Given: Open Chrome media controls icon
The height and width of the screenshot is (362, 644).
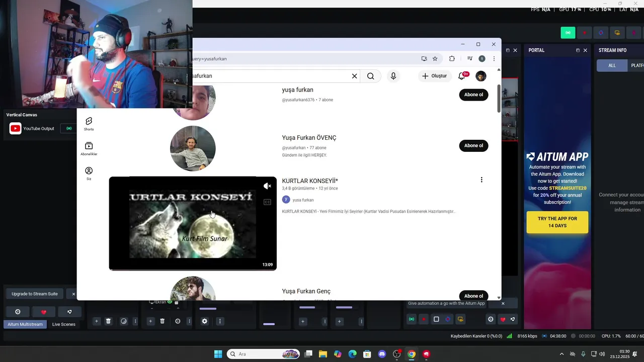Looking at the screenshot, I should click(470, 59).
